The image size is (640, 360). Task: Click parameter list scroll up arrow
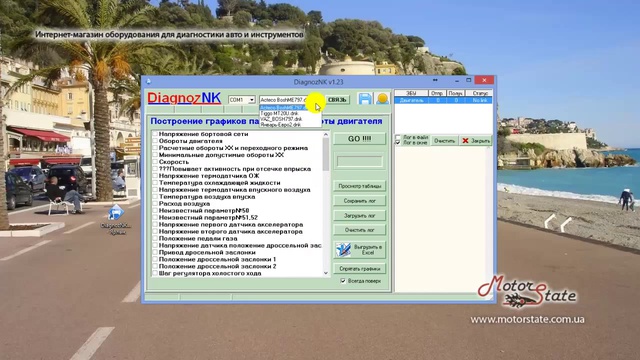tap(326, 134)
